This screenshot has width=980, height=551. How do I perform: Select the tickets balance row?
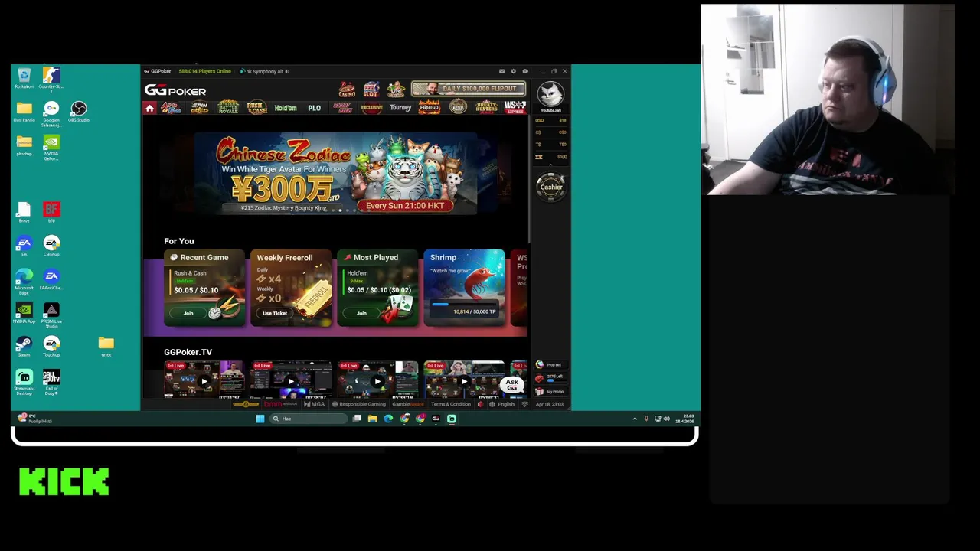tap(550, 157)
